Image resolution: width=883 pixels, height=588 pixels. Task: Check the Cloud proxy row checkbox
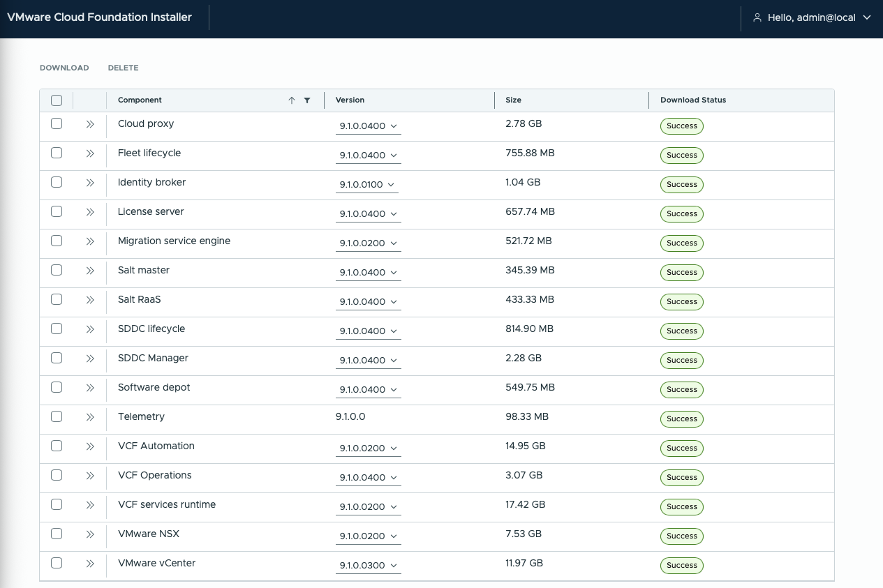57,123
